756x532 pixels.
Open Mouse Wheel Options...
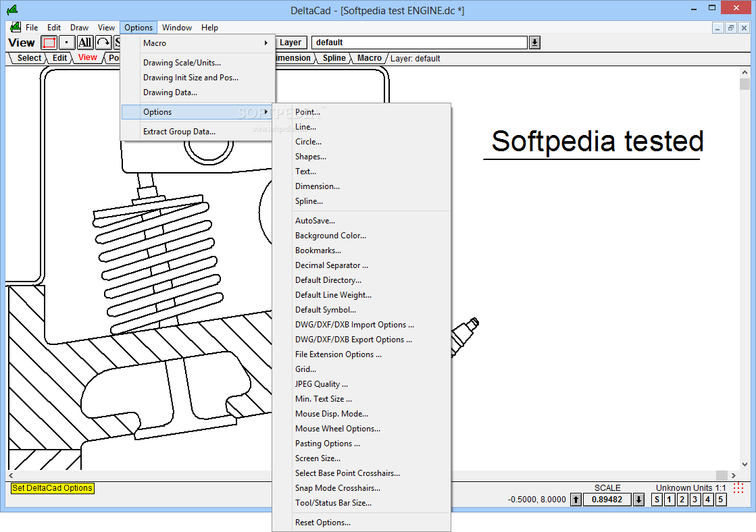tap(361, 429)
